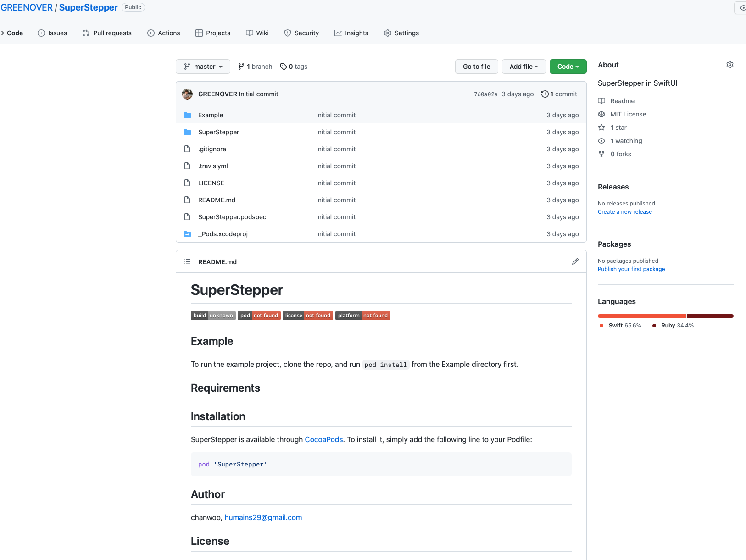Click the Go to file button

tap(477, 67)
